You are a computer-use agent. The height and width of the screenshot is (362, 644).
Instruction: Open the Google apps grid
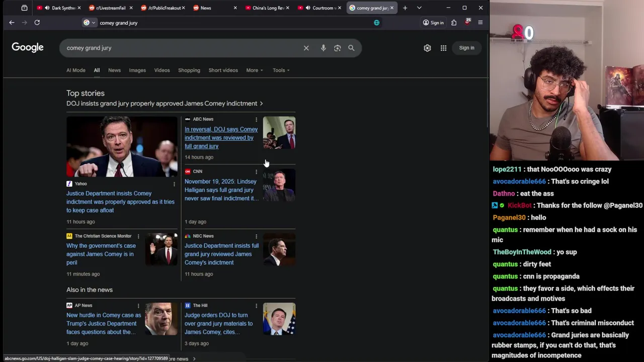point(443,48)
